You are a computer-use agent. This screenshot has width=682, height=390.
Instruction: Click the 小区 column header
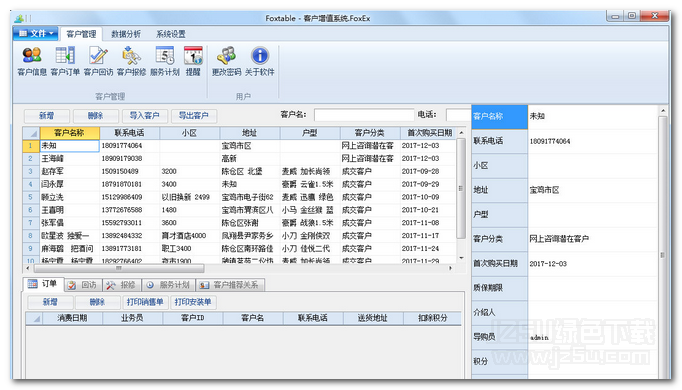click(190, 133)
